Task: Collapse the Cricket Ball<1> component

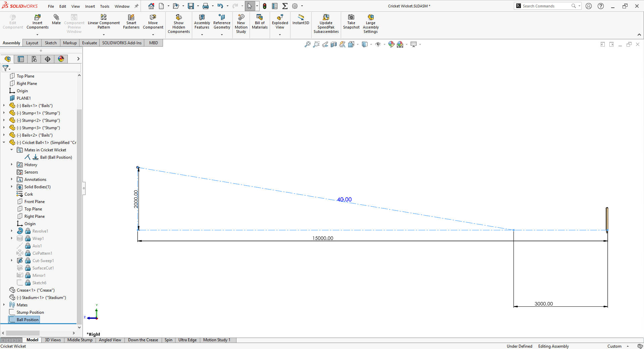Action: 4,142
